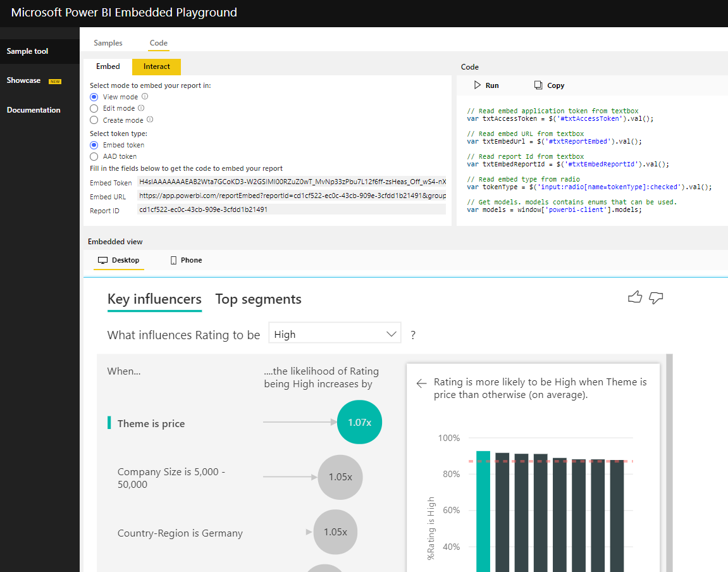Select Country-Region is Germany influencer
Screen dimensions: 728x572
(180, 533)
